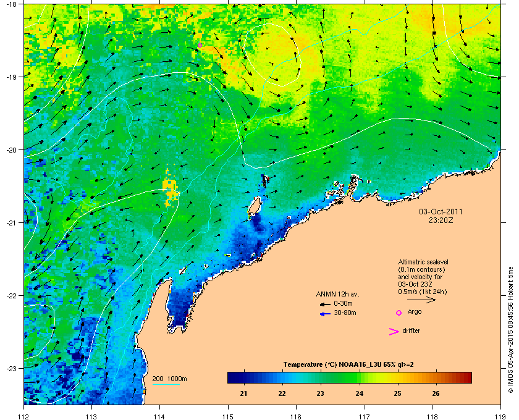Click the date label 03-Oct-2011

click(x=441, y=211)
